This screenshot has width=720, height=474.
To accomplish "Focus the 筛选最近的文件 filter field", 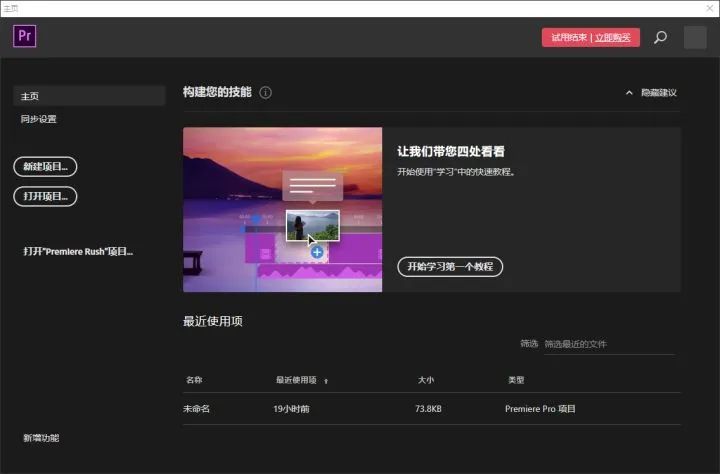I will [x=609, y=344].
